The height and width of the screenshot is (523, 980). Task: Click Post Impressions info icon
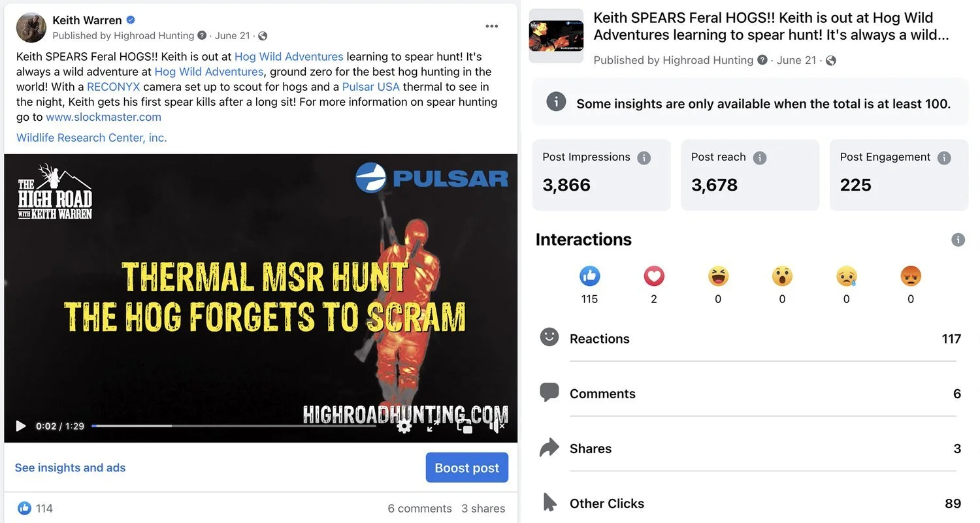pos(644,157)
